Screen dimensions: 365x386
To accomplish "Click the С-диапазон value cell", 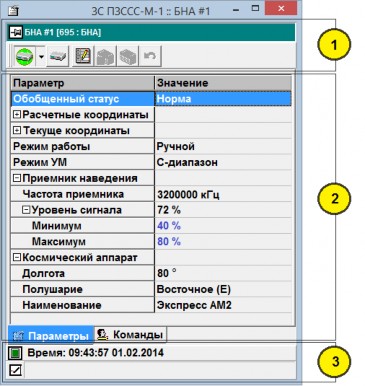I will 223,162.
